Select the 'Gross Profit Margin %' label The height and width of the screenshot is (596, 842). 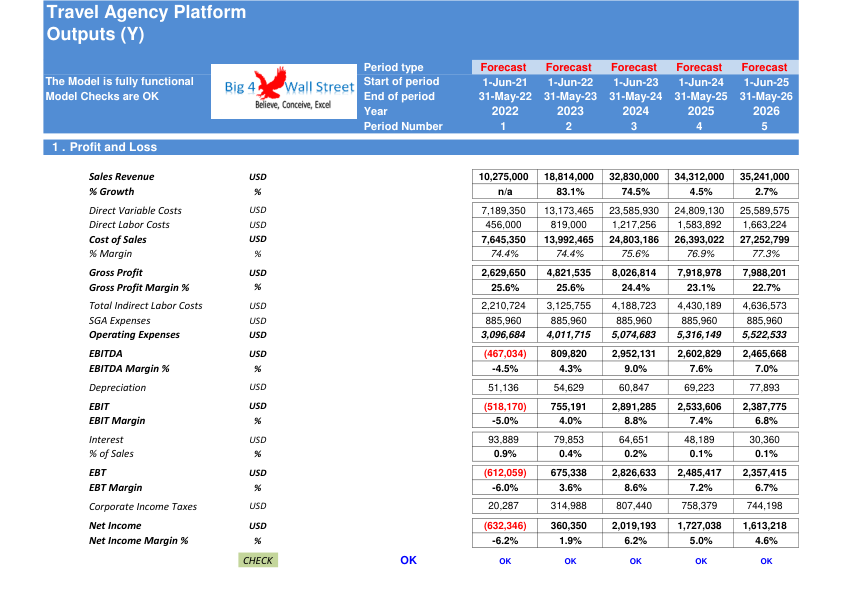tap(139, 288)
